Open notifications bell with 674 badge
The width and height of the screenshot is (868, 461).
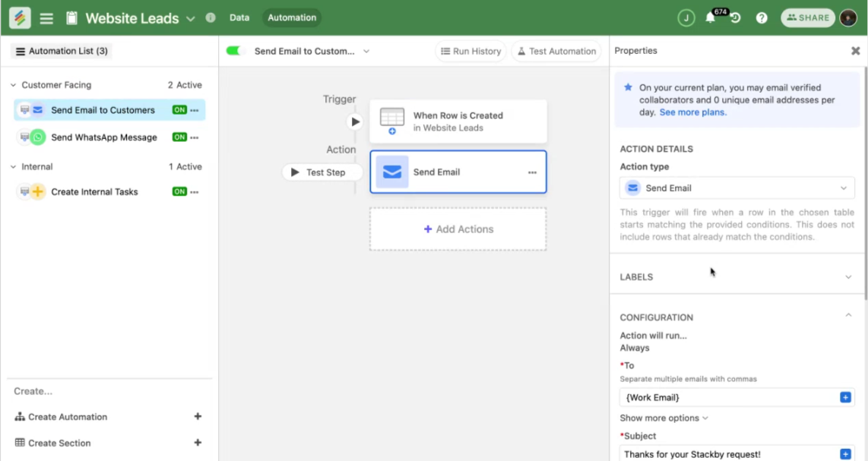coord(710,17)
